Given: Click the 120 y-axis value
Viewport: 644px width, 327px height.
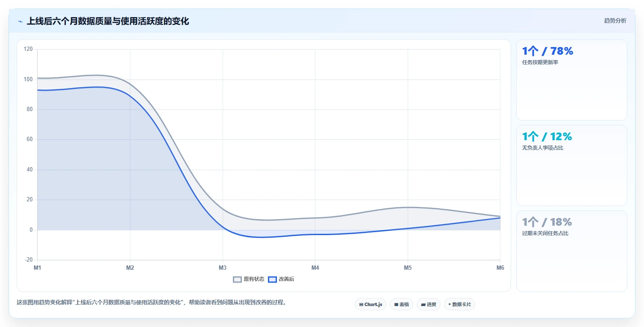Looking at the screenshot, I should pos(28,49).
